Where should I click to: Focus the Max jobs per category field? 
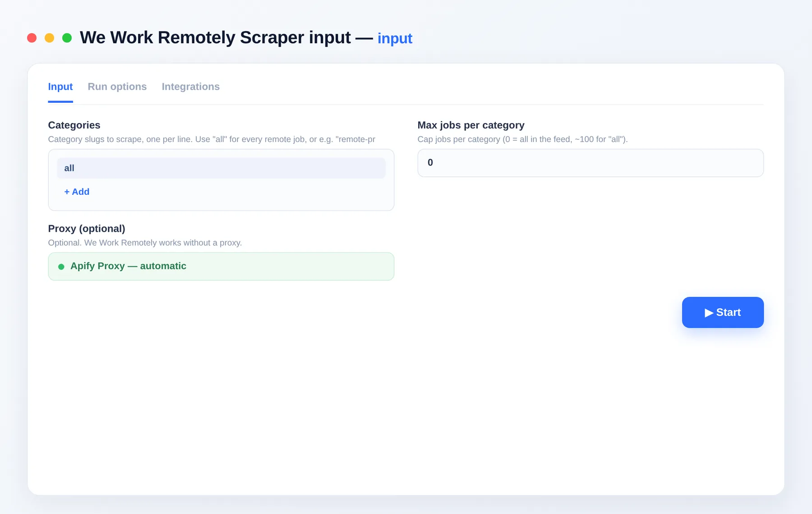click(591, 163)
